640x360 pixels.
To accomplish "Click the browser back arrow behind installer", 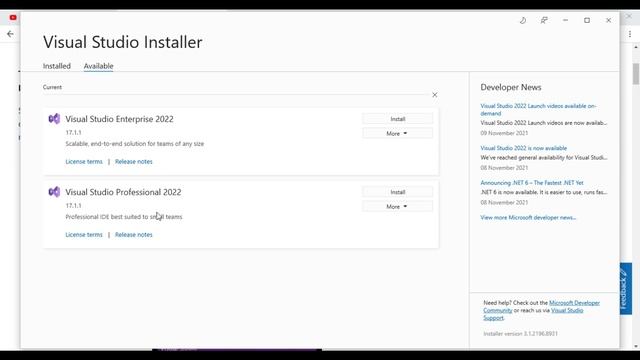I will pyautogui.click(x=10, y=34).
